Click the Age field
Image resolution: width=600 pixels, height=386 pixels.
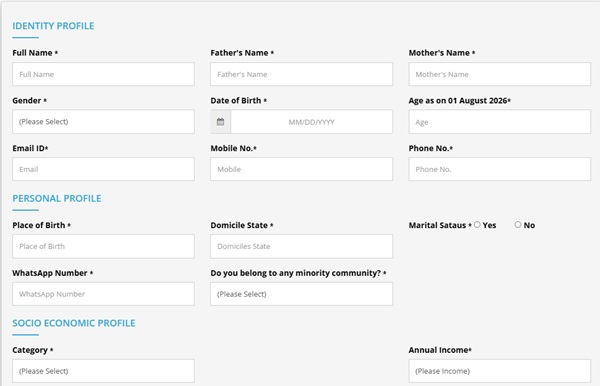500,122
